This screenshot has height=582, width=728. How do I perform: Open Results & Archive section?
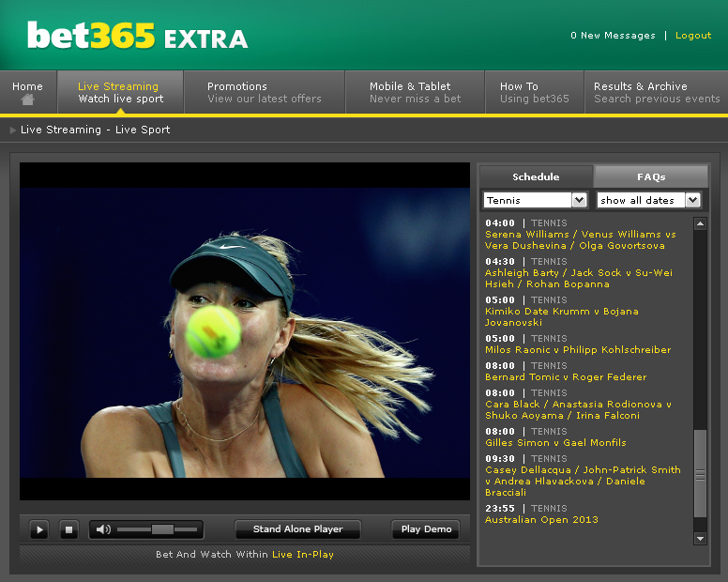[x=657, y=92]
